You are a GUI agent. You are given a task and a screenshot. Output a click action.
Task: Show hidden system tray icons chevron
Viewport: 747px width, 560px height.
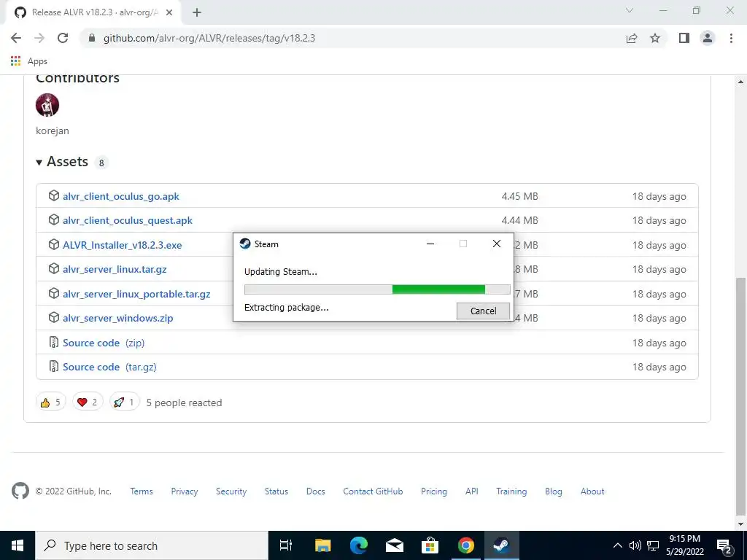(617, 545)
